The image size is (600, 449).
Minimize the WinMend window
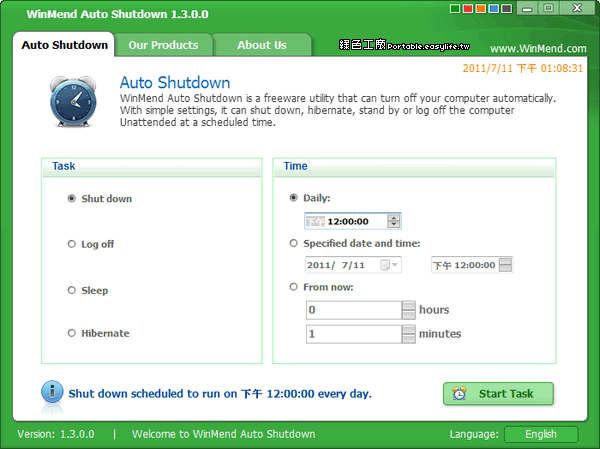pos(527,8)
